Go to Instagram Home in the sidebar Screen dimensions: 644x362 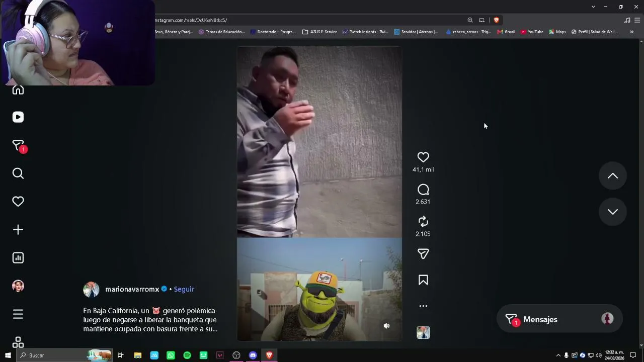pyautogui.click(x=18, y=90)
